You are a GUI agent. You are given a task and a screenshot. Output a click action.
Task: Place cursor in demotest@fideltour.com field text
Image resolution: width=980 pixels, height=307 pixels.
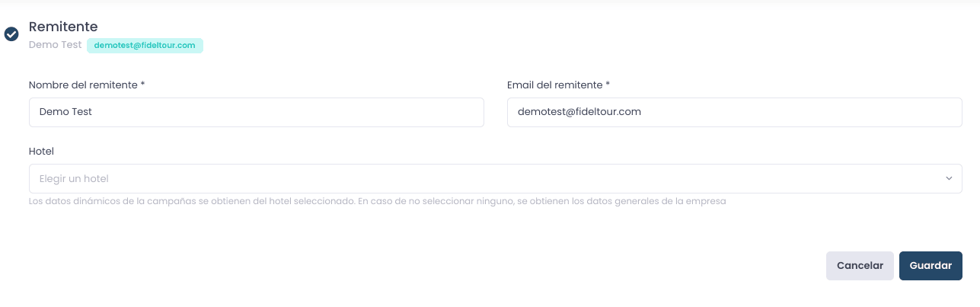pos(579,112)
